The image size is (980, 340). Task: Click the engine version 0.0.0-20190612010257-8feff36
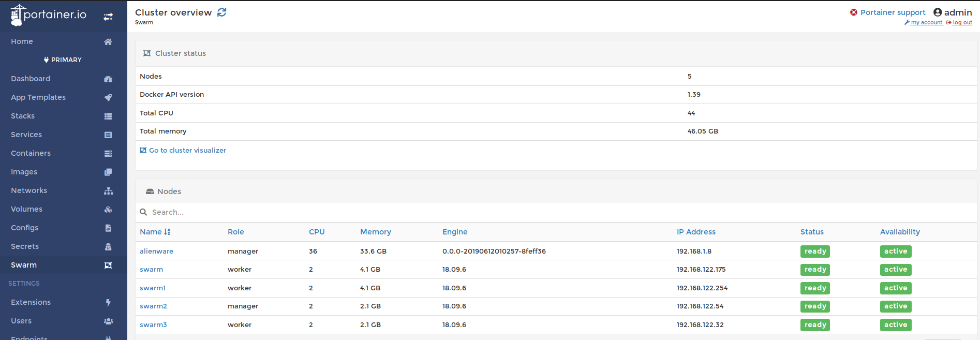[x=494, y=252]
